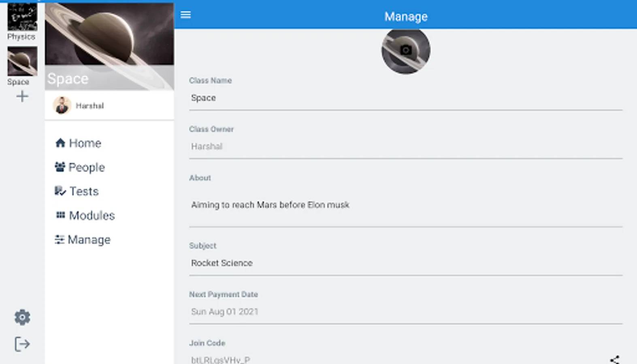This screenshot has width=637, height=364.
Task: Click the Class Owner field
Action: coord(406,147)
